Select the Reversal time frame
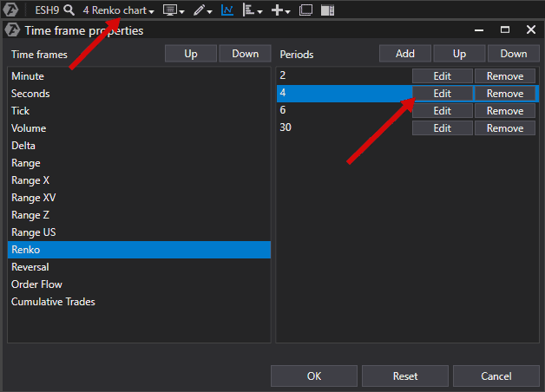Screen dimensions: 545x392 click(30, 267)
